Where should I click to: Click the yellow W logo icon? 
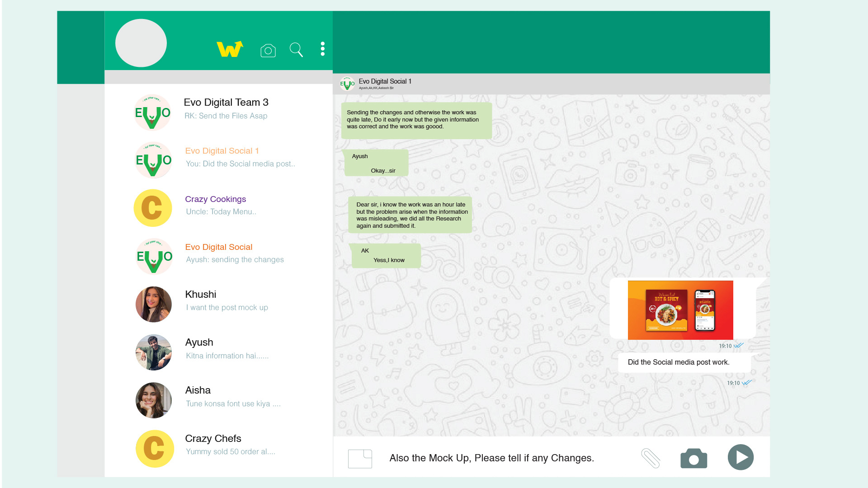coord(230,49)
